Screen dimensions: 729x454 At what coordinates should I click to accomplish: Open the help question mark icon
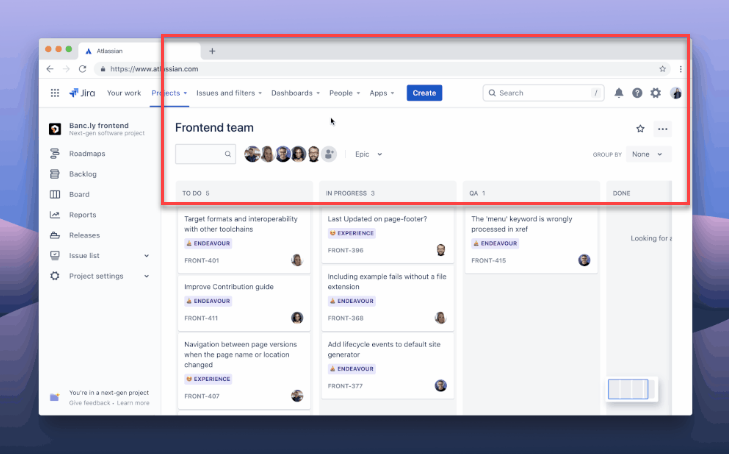tap(637, 93)
